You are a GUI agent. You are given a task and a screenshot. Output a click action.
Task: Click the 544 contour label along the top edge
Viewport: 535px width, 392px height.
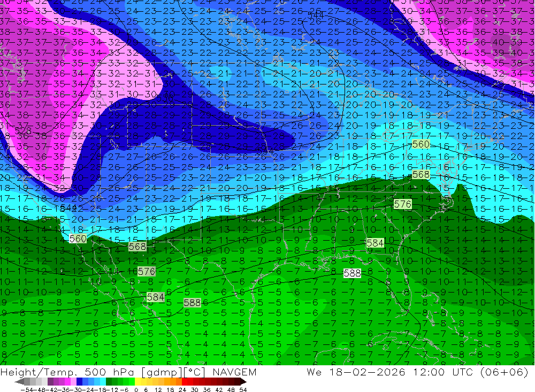316,15
